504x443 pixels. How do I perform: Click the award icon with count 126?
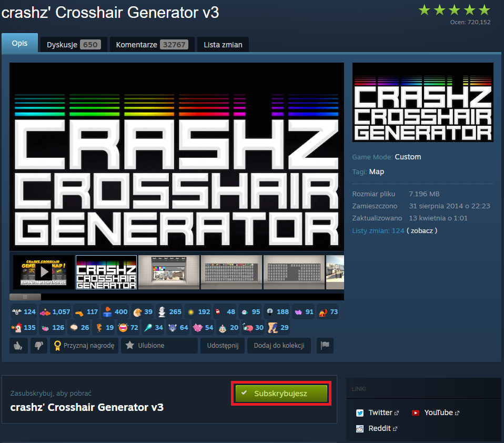(52, 327)
